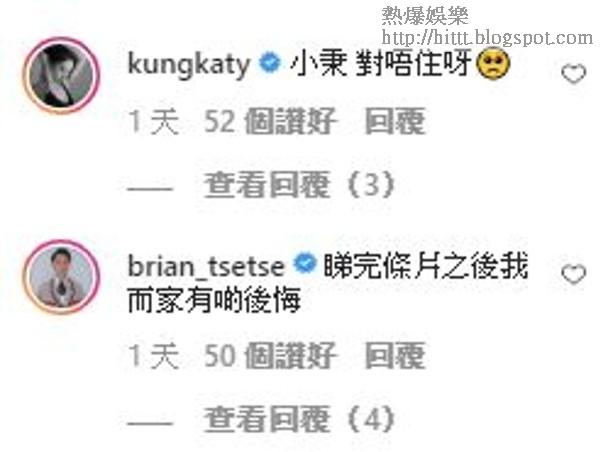
Task: Click the verified badge next to kungkaty
Action: (x=269, y=63)
